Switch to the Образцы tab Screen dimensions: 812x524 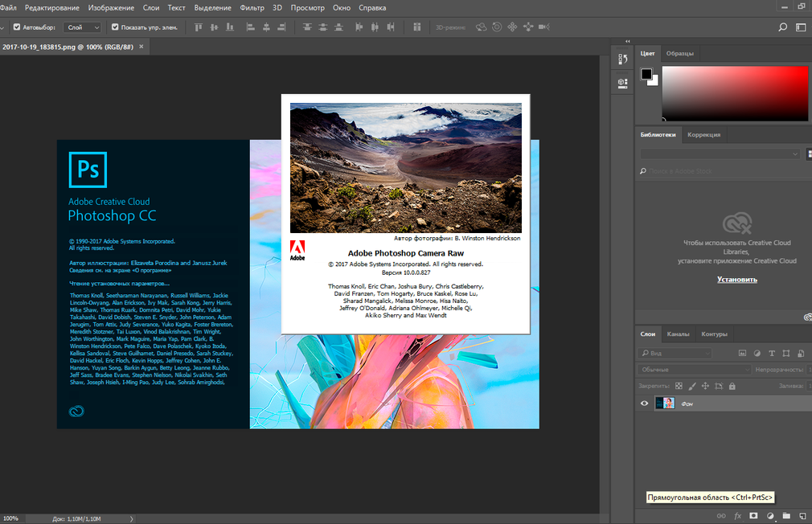(x=679, y=53)
